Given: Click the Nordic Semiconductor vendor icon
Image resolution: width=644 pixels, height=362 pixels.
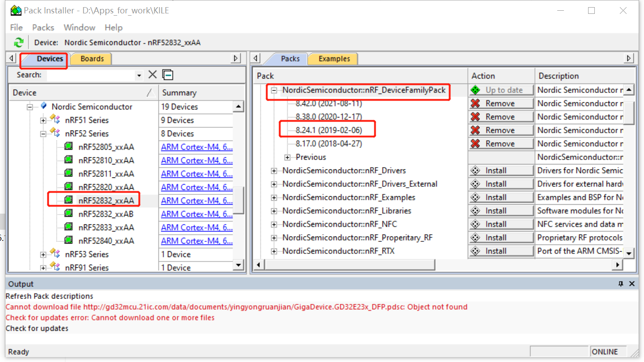Looking at the screenshot, I should [x=43, y=106].
